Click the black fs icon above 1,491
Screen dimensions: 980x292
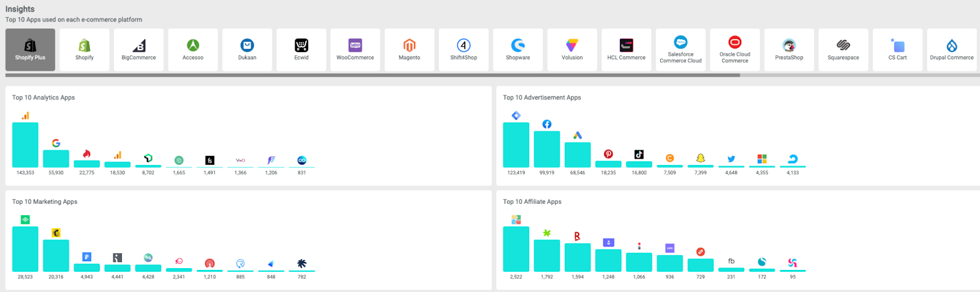click(209, 160)
